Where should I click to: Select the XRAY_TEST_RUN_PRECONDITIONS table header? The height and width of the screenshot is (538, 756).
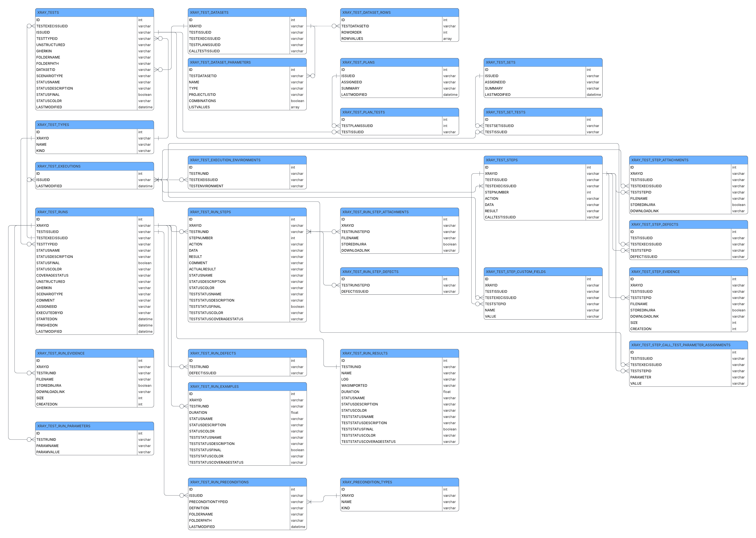point(247,482)
